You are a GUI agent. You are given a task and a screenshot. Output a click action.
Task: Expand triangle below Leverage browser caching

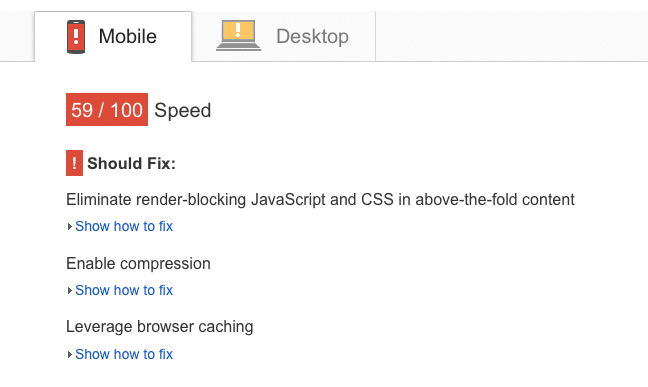(69, 355)
